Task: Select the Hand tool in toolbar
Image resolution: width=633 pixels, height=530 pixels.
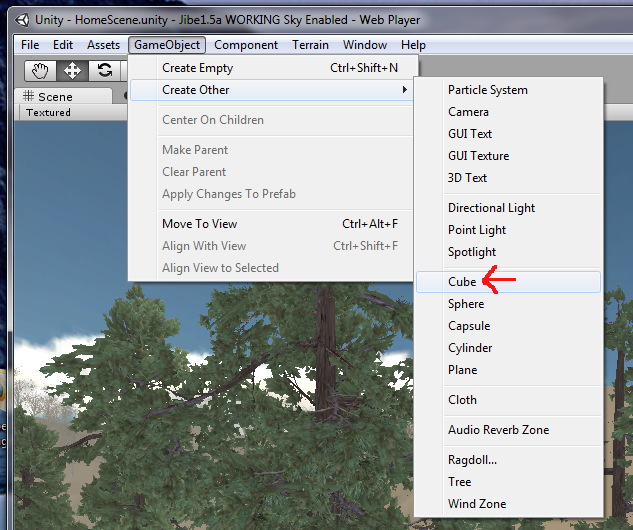Action: (41, 70)
